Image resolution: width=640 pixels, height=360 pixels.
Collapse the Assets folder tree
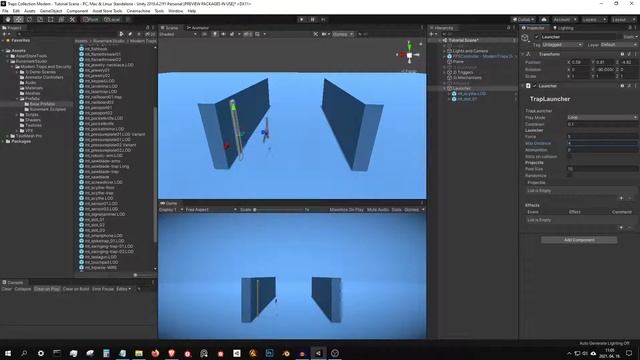coord(3,51)
